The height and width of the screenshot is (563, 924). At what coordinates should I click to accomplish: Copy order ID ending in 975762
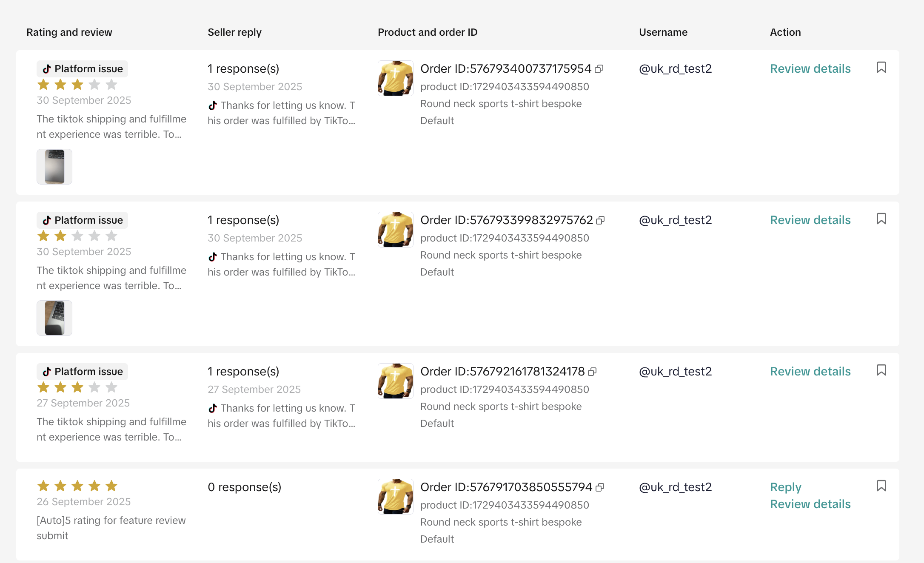coord(600,220)
